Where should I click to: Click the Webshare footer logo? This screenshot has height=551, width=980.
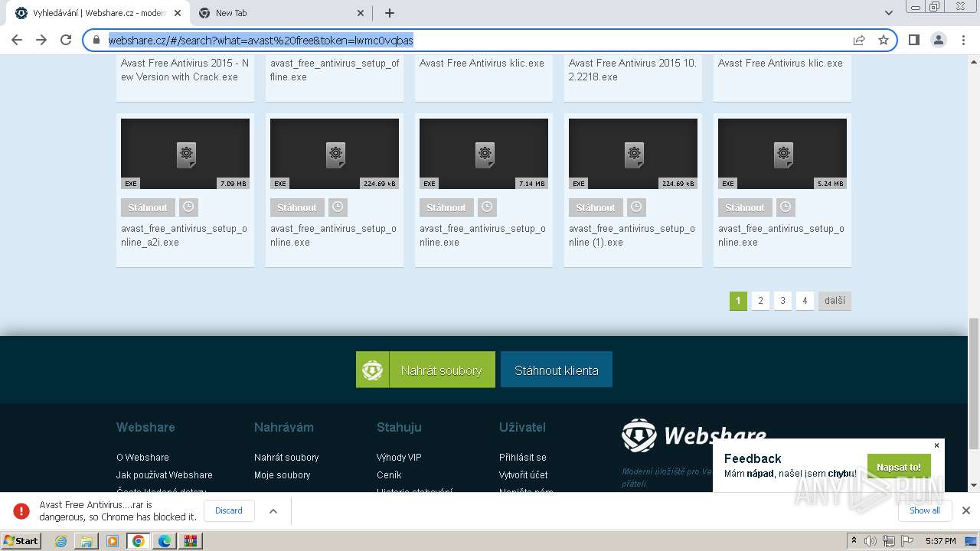[694, 435]
